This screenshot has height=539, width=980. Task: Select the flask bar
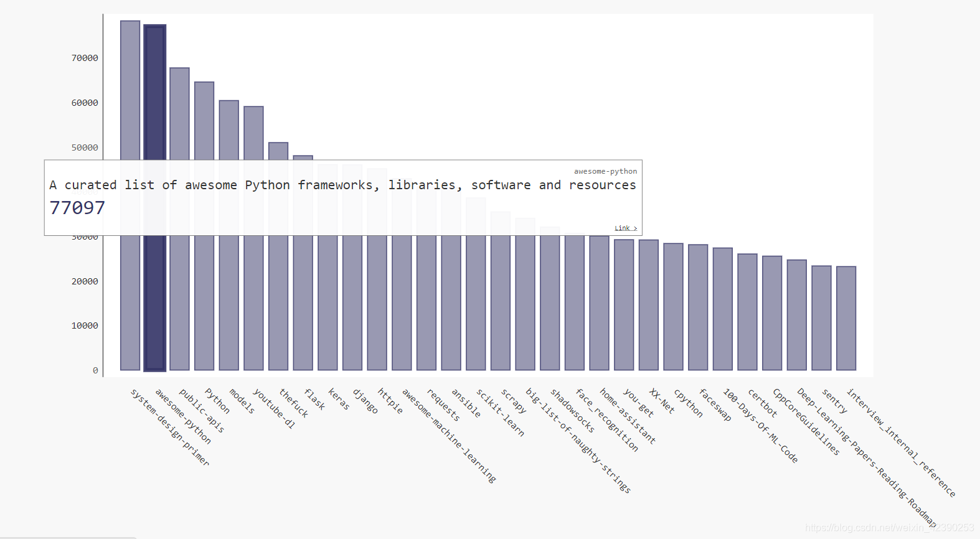[x=303, y=263]
